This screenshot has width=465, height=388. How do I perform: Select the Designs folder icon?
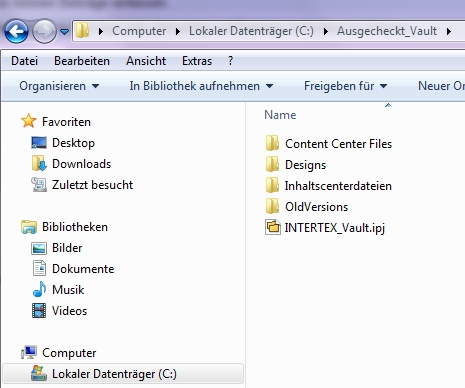272,164
